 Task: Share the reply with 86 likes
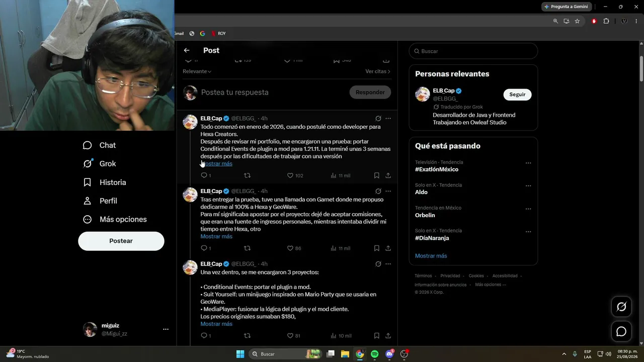coord(388,248)
